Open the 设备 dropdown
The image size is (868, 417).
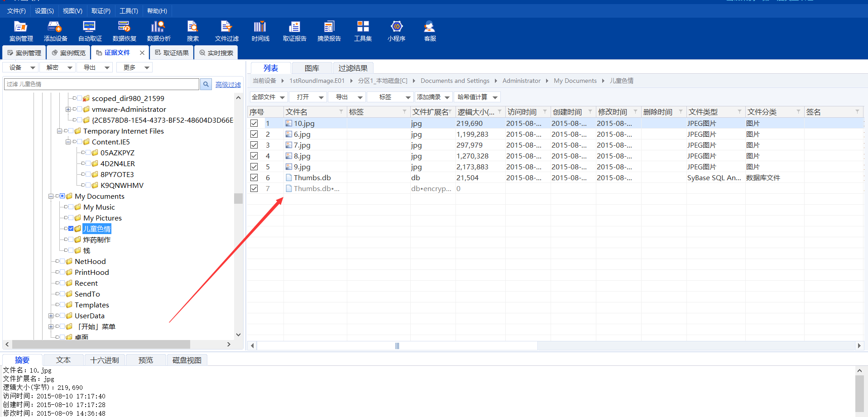(20, 67)
